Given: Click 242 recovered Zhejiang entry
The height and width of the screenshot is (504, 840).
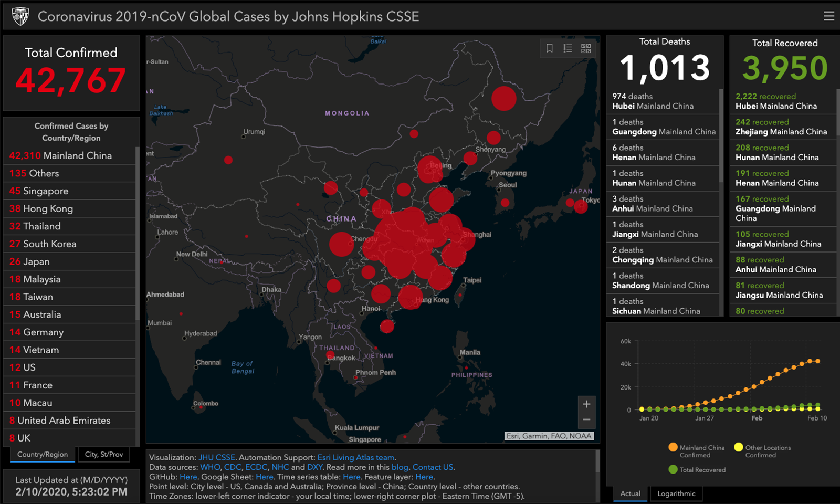Looking at the screenshot, I should (x=783, y=127).
